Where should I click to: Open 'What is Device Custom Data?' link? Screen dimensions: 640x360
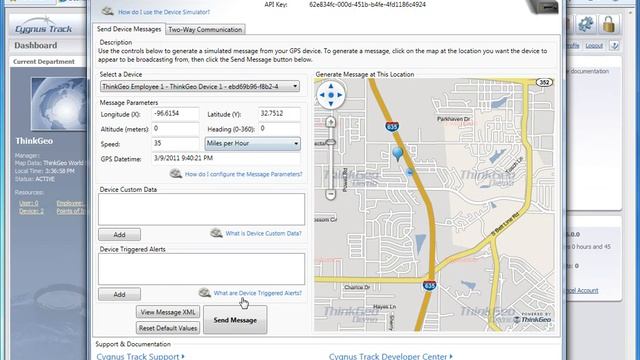[x=264, y=233]
